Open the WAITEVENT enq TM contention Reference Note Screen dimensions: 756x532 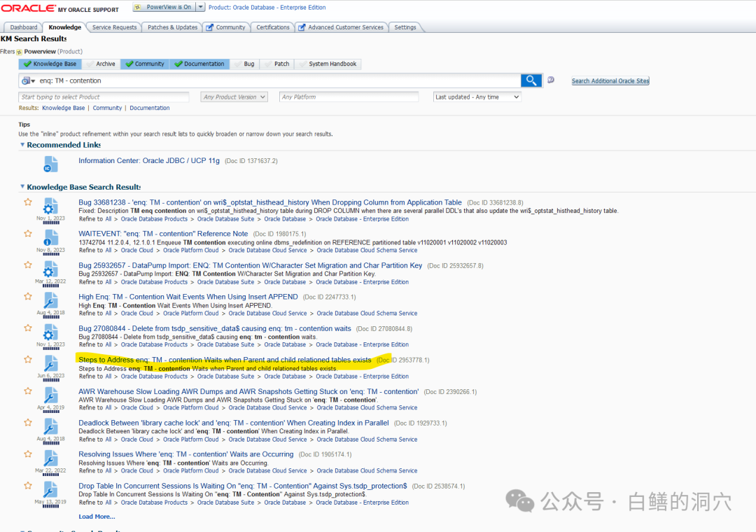click(163, 233)
